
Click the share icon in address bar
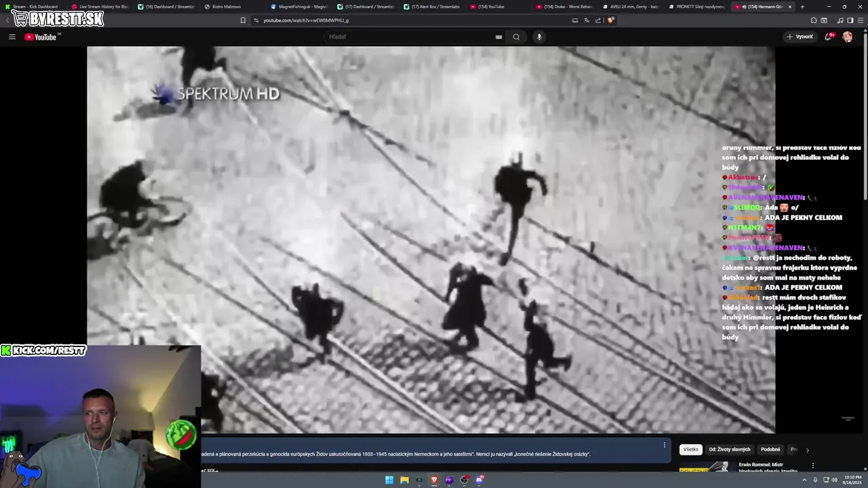pyautogui.click(x=598, y=20)
